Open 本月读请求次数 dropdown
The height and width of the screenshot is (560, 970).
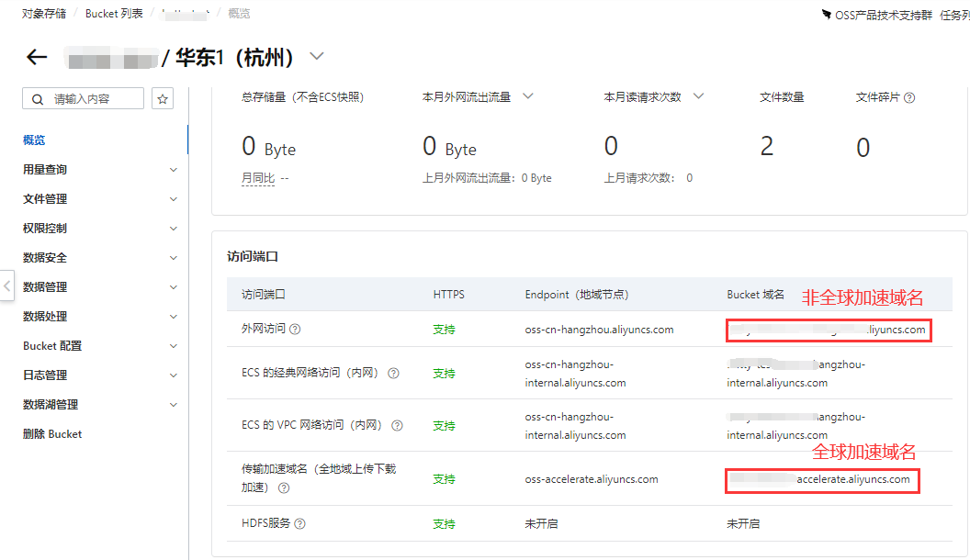[698, 96]
